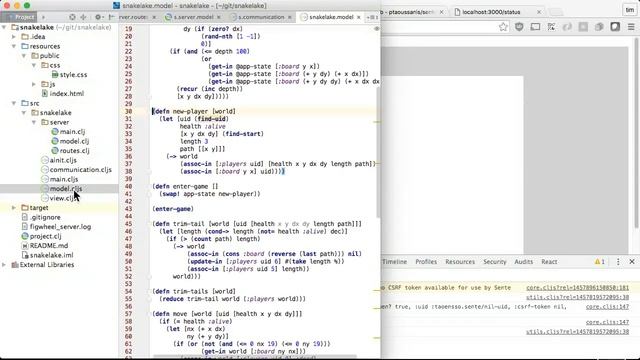Image resolution: width=640 pixels, height=360 pixels.
Task: Click the DevTools warning count icon
Action: pyautogui.click(x=600, y=262)
